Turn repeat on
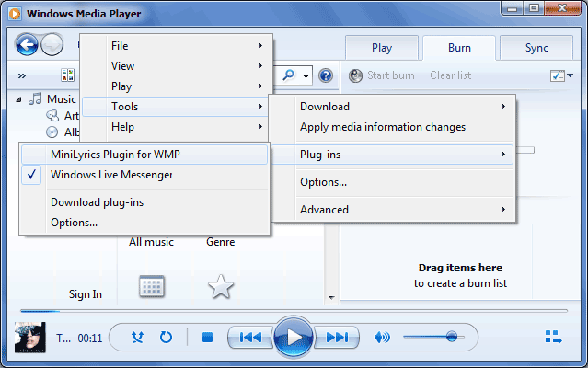The width and height of the screenshot is (588, 368). [x=166, y=338]
